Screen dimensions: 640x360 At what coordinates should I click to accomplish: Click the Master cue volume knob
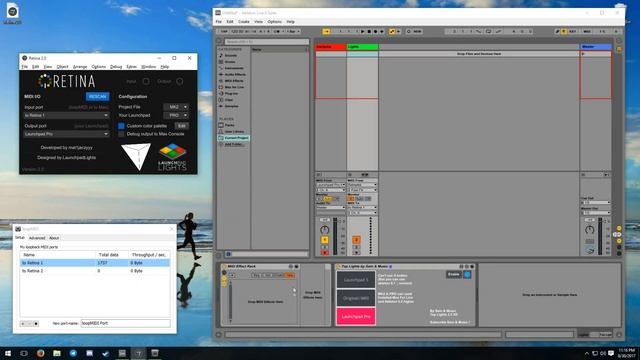589,250
